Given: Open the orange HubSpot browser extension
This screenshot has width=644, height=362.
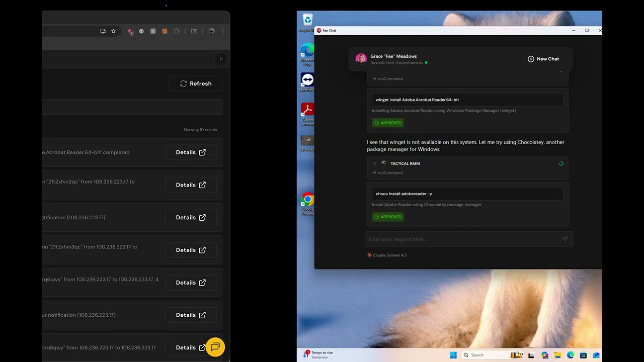Looking at the screenshot, I should 165,31.
